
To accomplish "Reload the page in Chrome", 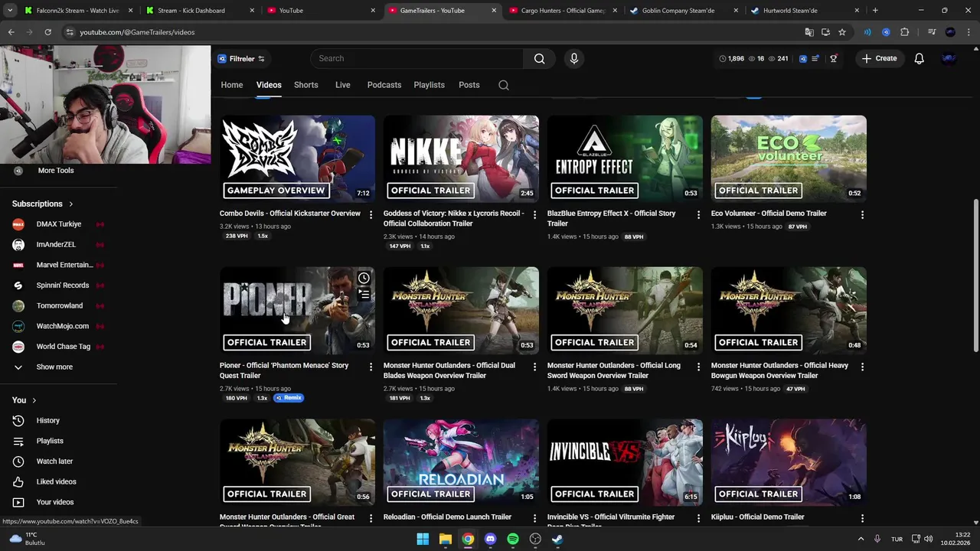I will [x=47, y=32].
